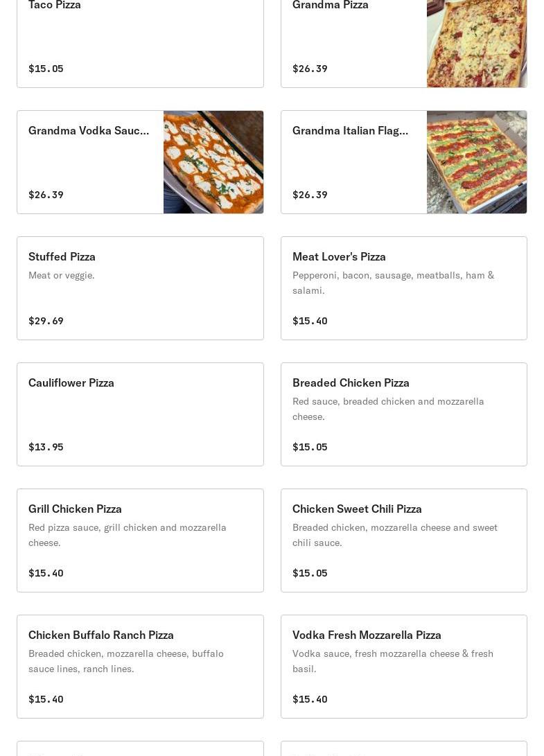Pick the Grill Chicken Pizza item
The width and height of the screenshot is (544, 756).
pos(141,540)
